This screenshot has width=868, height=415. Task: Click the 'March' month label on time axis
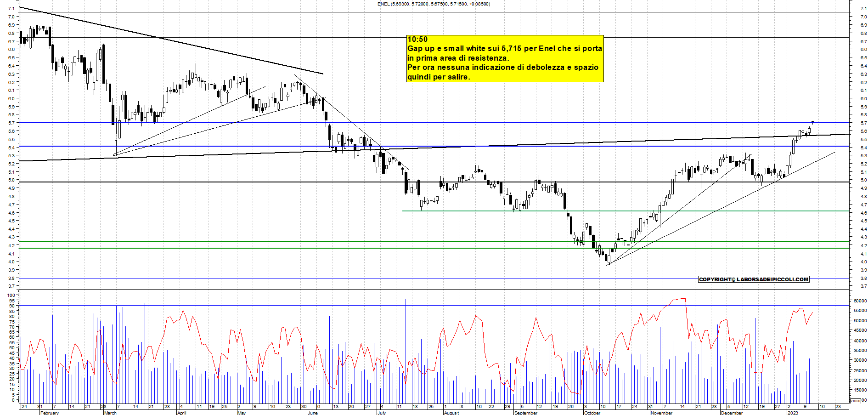pyautogui.click(x=110, y=413)
